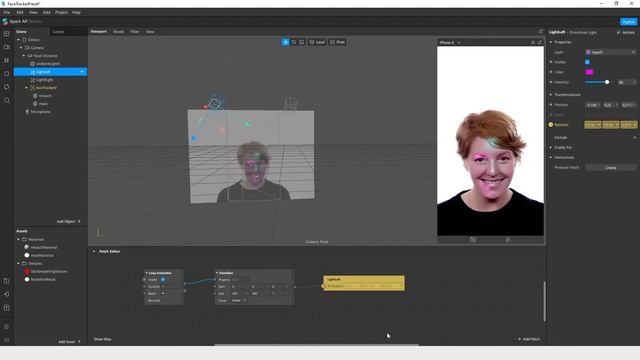Click the arrow toggle beside Intensity property

click(x=551, y=82)
